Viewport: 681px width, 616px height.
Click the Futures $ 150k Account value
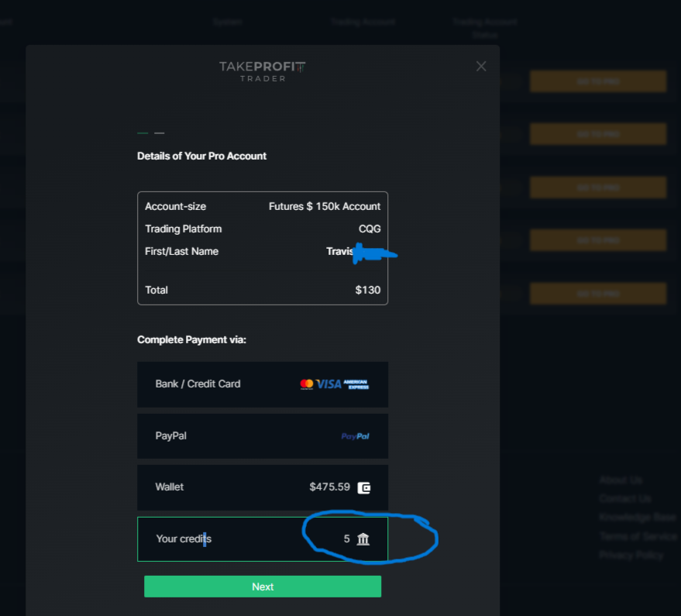click(325, 206)
